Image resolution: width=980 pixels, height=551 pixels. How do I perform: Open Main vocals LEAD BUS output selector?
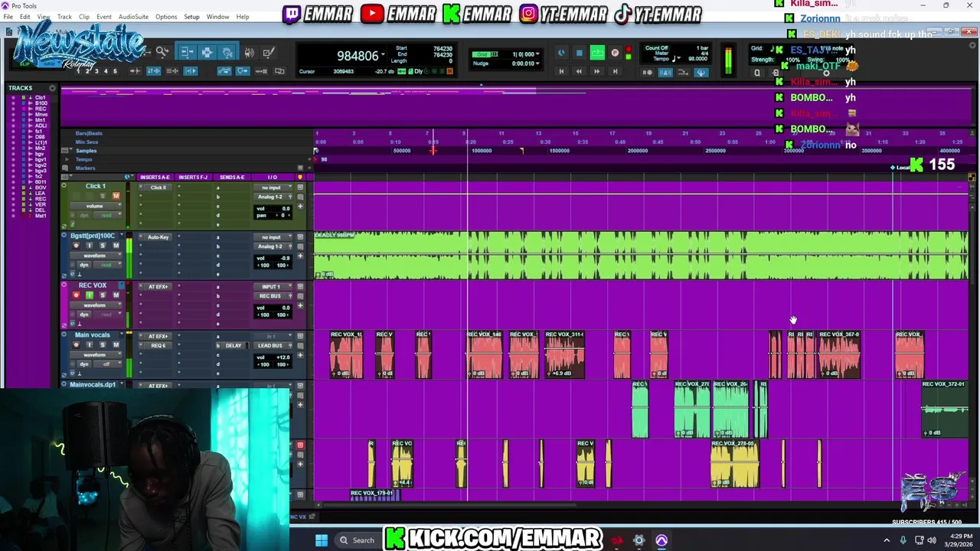273,346
